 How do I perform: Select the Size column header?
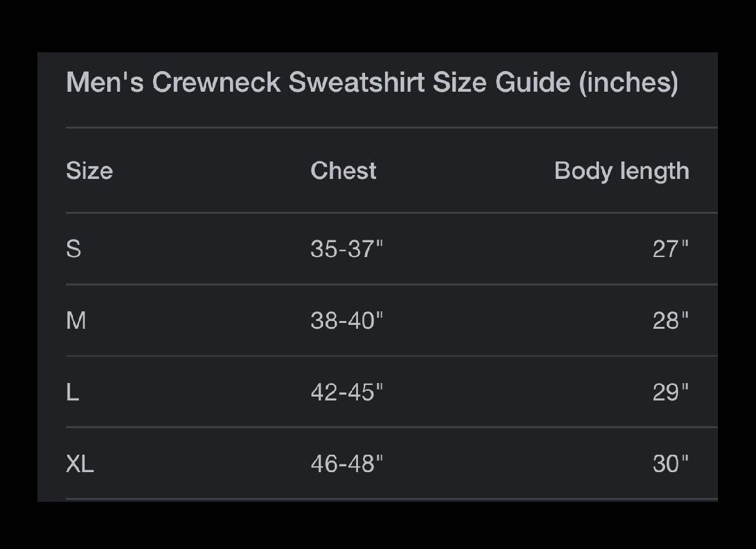pyautogui.click(x=89, y=171)
